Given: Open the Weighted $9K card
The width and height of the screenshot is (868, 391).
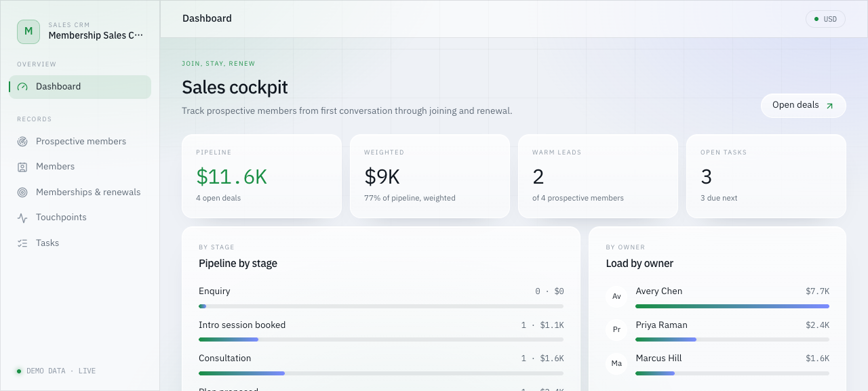Looking at the screenshot, I should 430,176.
